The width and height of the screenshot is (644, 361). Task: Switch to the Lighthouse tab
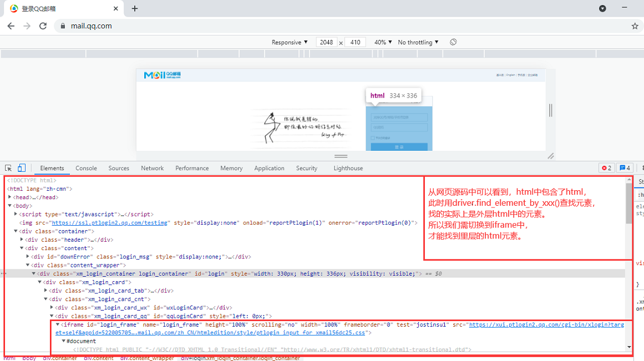348,168
